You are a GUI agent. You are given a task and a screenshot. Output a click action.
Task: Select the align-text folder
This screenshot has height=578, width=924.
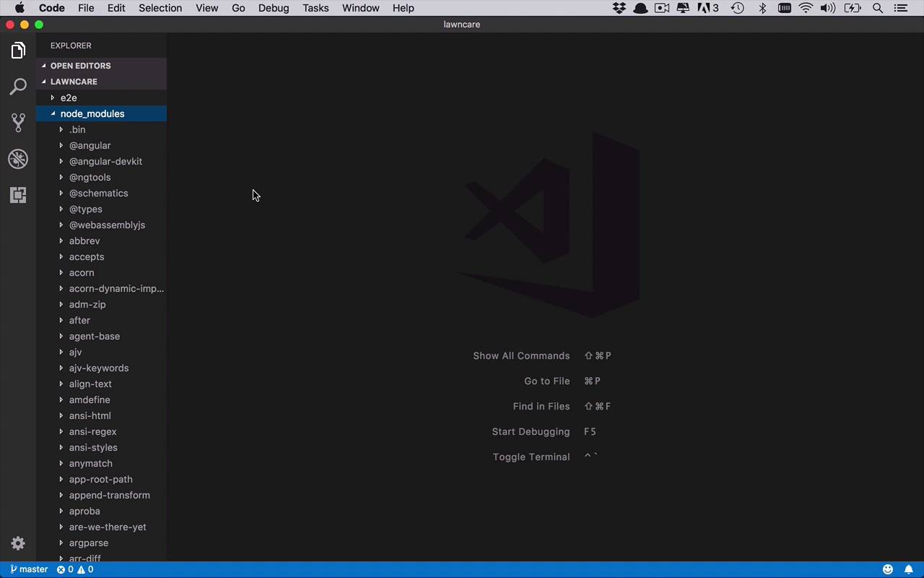pos(90,384)
